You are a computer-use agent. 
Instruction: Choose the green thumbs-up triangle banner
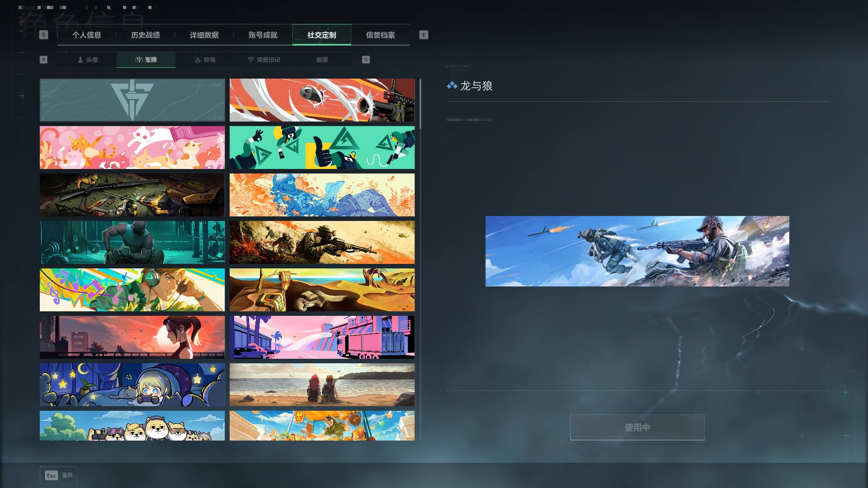[322, 148]
